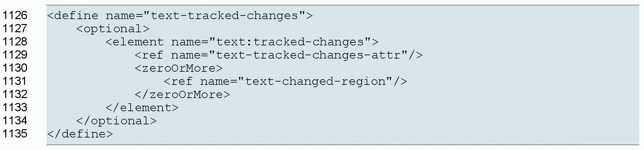The width and height of the screenshot is (644, 150).
Task: Click line number 1127
Action: click(15, 29)
